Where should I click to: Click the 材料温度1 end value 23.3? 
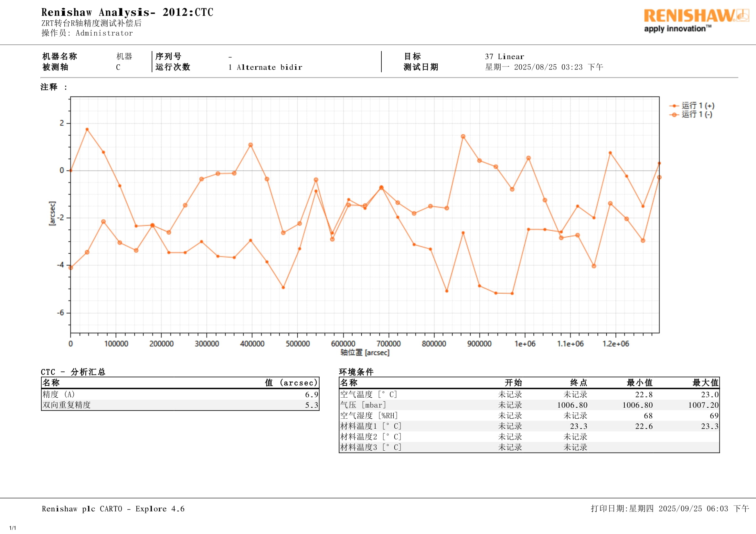578,426
